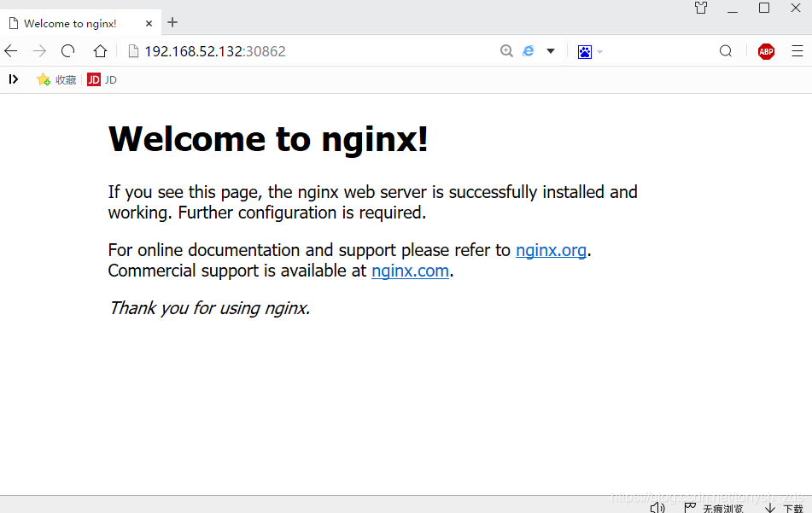Follow the nginx.org link
Screen dimensions: 812x513
551,251
